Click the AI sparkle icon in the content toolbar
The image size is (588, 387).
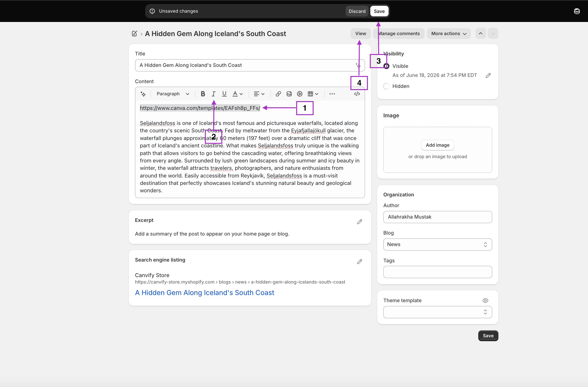(143, 94)
